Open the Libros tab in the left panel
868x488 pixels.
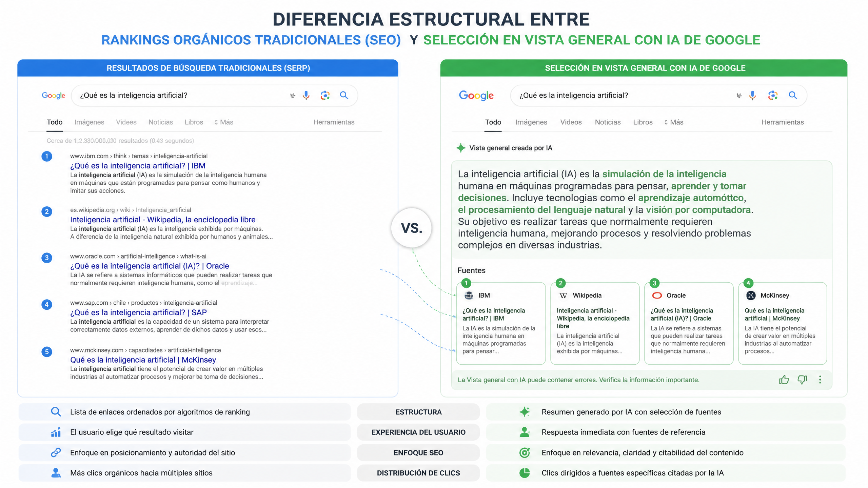coord(194,122)
